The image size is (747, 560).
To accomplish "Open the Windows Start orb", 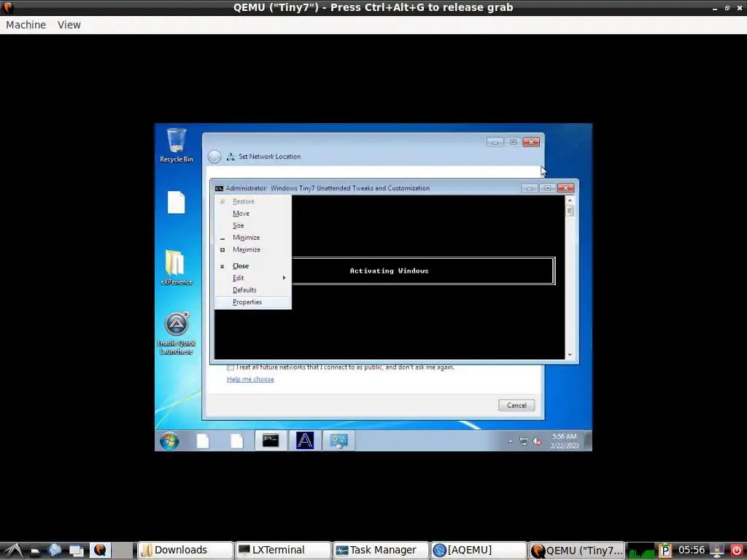I will click(169, 441).
